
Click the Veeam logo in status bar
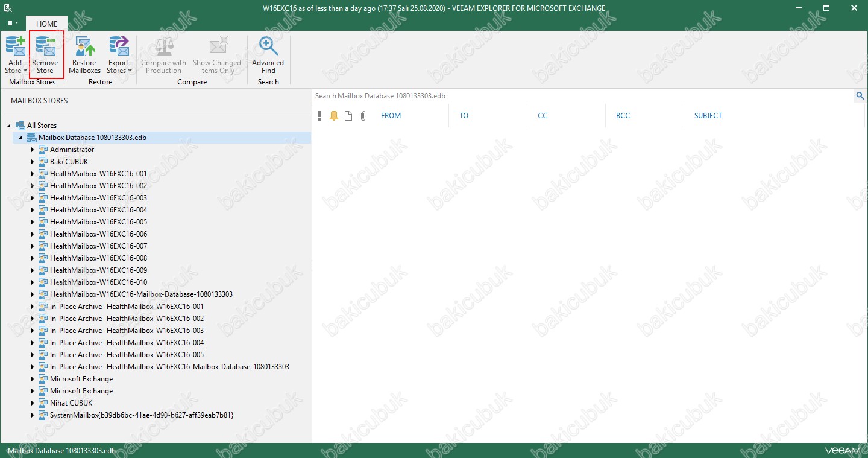pyautogui.click(x=843, y=451)
